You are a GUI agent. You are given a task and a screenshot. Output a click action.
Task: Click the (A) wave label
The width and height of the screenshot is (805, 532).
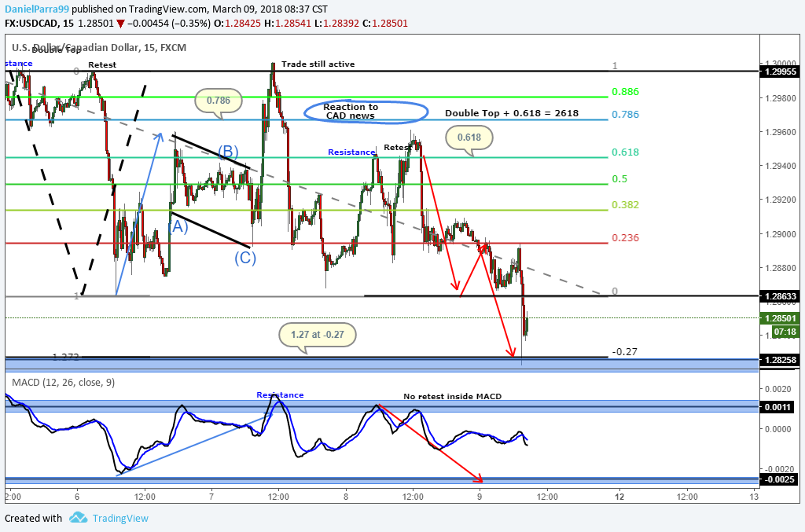tap(178, 226)
